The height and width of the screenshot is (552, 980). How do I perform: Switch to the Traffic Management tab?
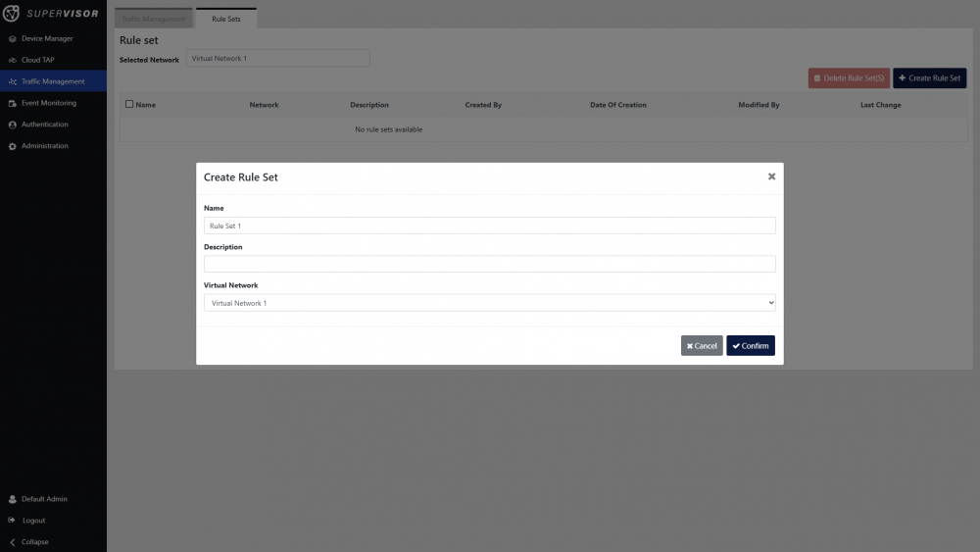(x=153, y=19)
